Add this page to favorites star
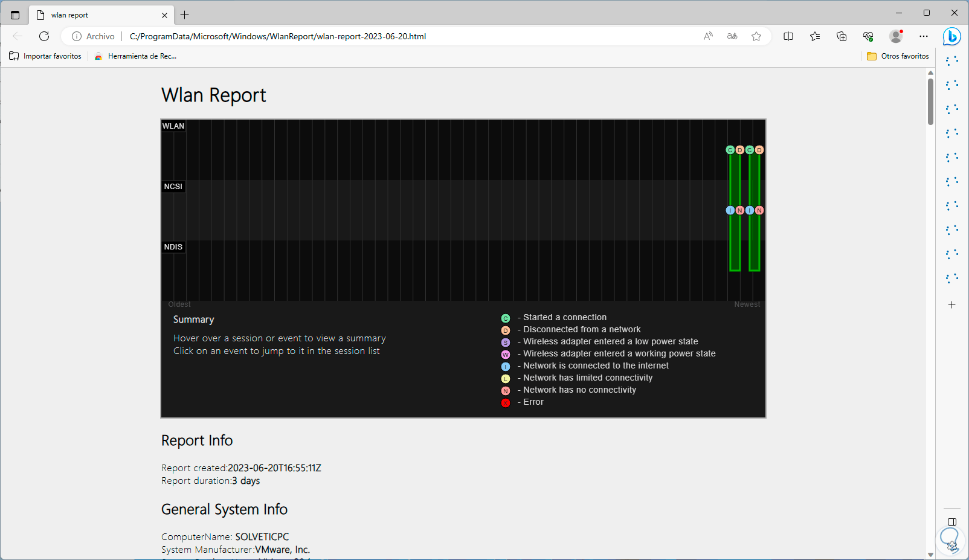The width and height of the screenshot is (969, 560). coord(756,36)
